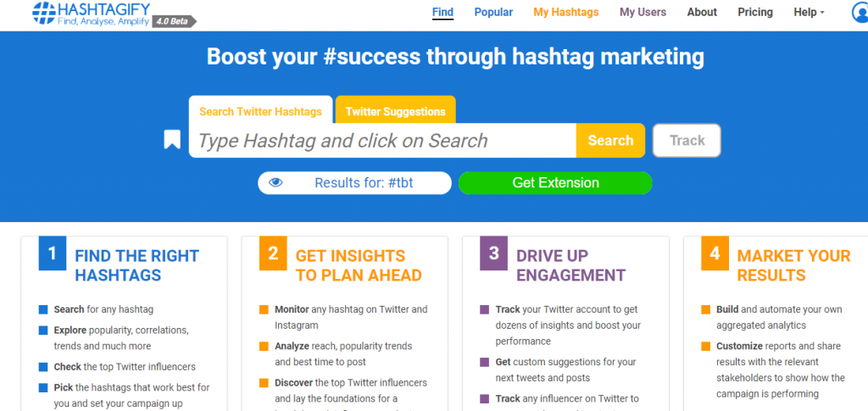Image resolution: width=868 pixels, height=411 pixels.
Task: Click the number 1 step badge
Action: [53, 253]
